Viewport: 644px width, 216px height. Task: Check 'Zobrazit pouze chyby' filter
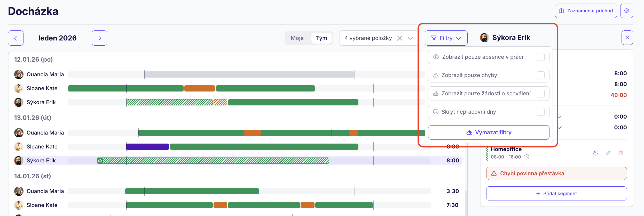tap(540, 75)
